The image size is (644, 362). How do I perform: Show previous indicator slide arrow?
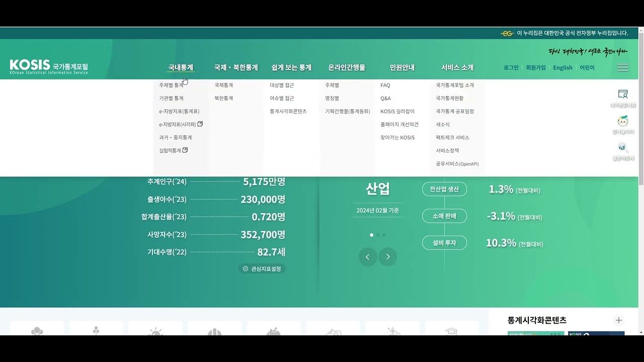(x=368, y=257)
